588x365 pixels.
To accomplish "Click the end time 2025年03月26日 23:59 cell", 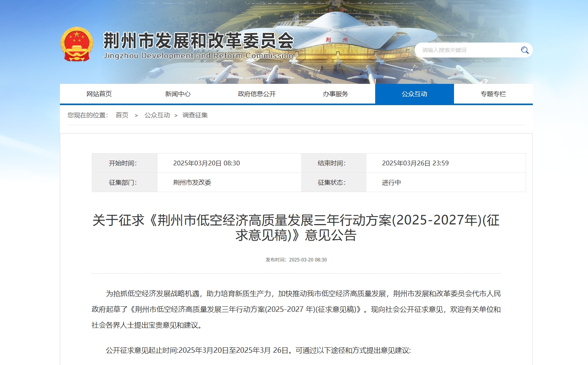I will coord(415,163).
